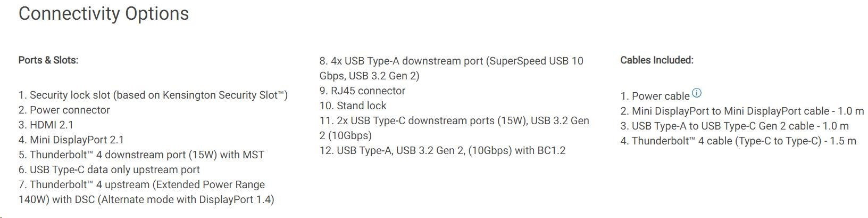
Task: Select the 4x USB Type-A downstream port item
Action: coord(451,61)
